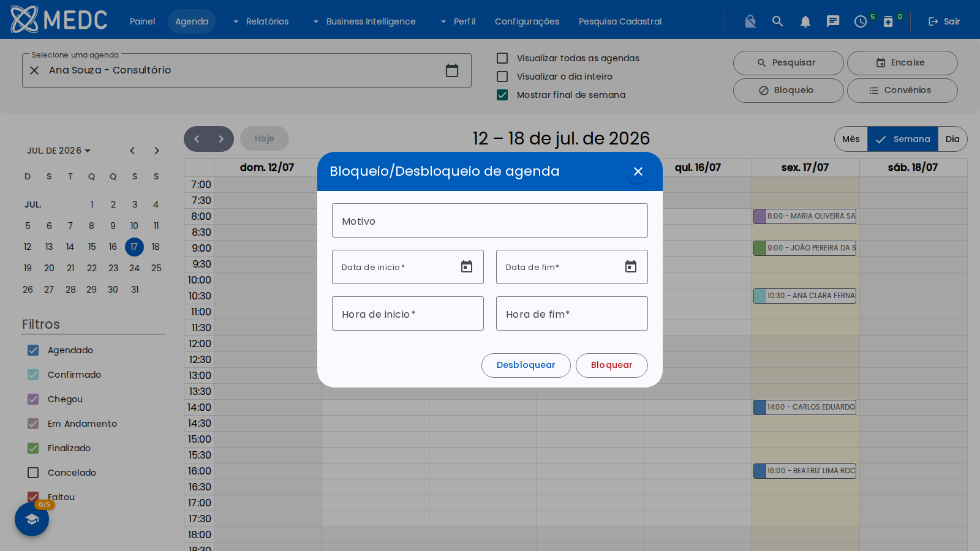The width and height of the screenshot is (980, 551).
Task: Select day 24 in mini calendar
Action: click(134, 268)
